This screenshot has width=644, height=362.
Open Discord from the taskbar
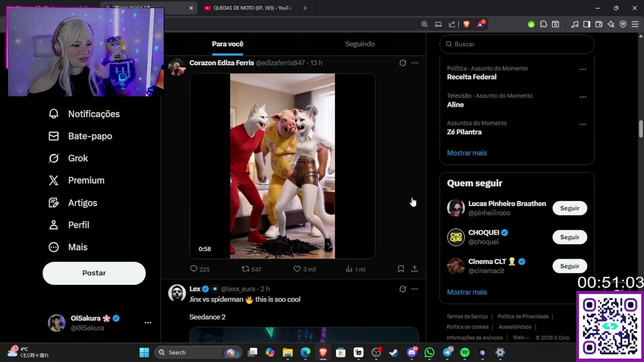[x=412, y=352]
